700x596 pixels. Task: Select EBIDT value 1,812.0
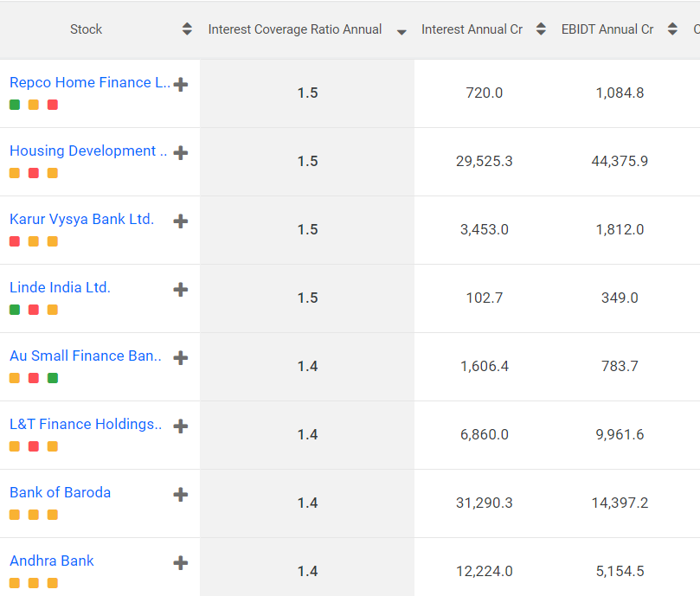point(620,229)
